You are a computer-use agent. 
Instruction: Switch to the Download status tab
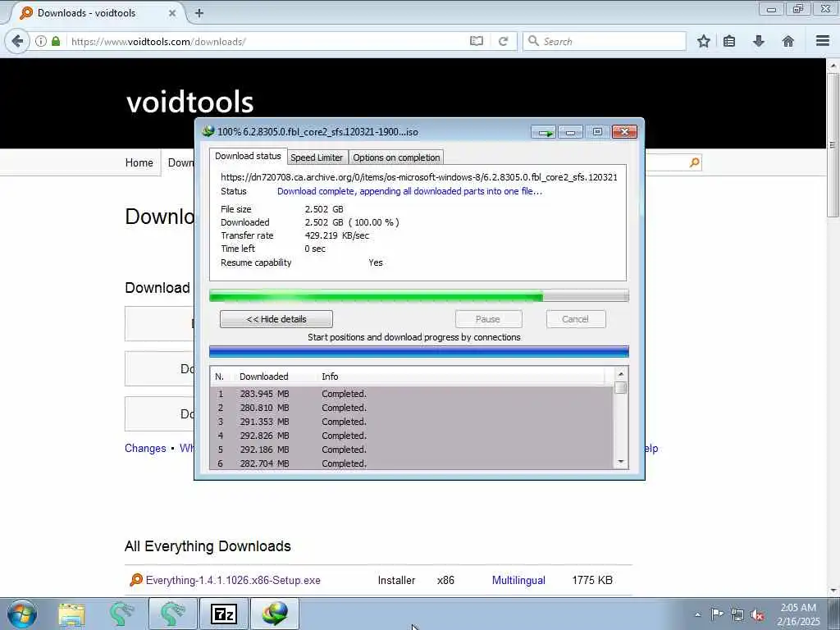coord(248,156)
